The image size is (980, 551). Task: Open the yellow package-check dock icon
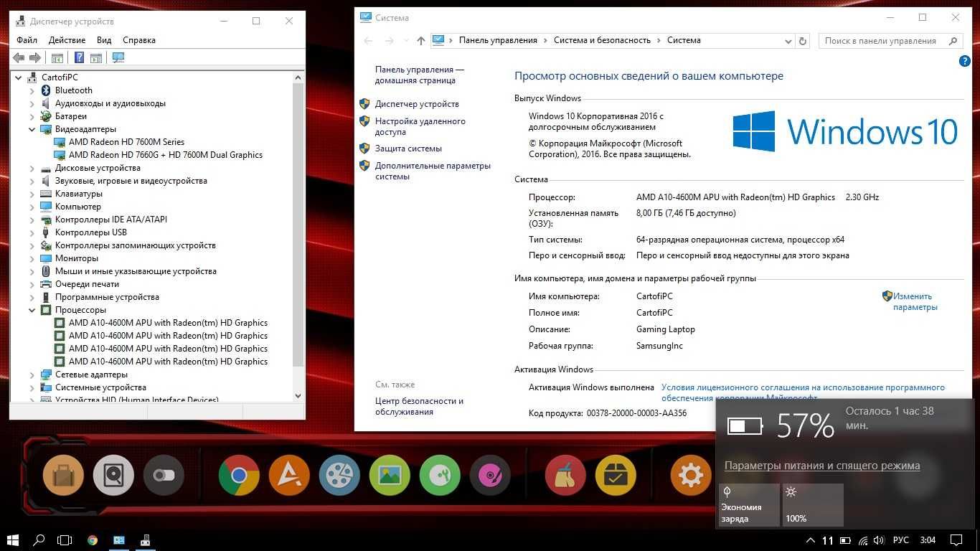616,475
